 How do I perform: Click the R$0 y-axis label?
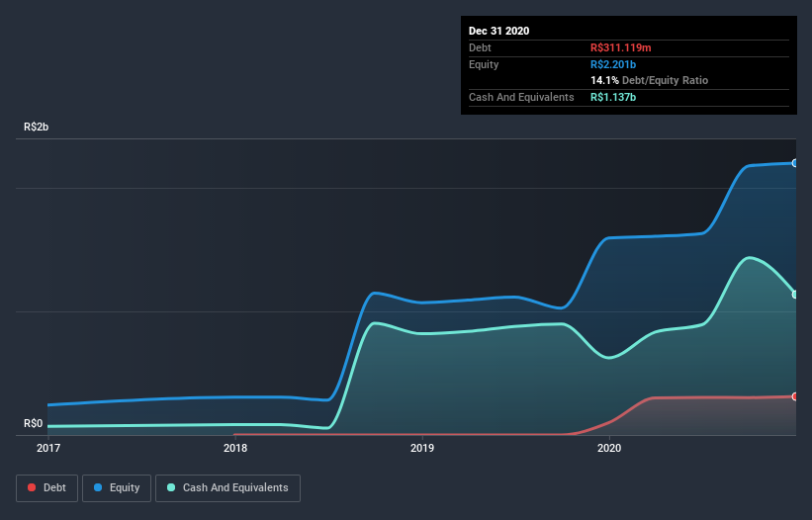(34, 424)
